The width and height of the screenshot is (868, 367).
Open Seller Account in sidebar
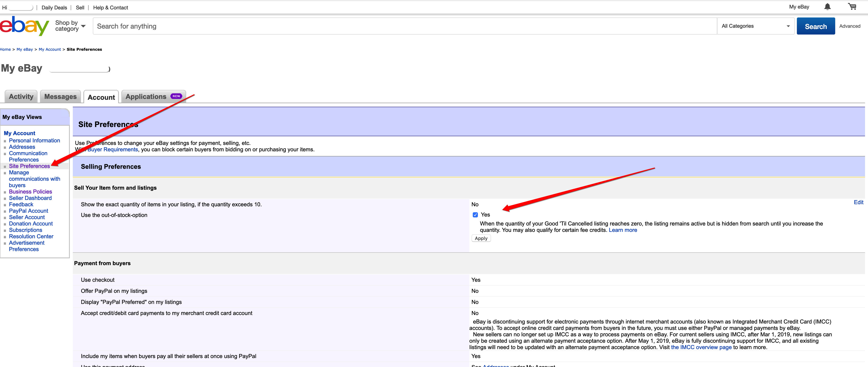(27, 217)
